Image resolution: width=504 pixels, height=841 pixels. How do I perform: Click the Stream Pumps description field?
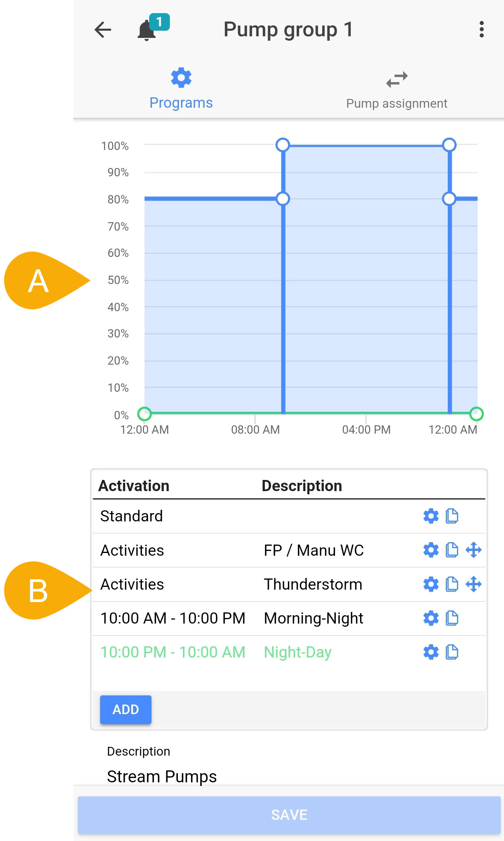(162, 776)
